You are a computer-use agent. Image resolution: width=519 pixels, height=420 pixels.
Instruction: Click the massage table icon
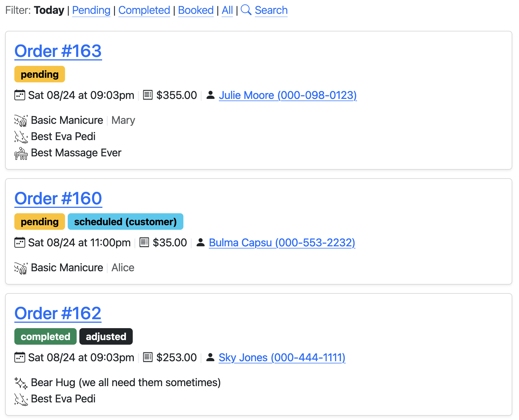click(x=21, y=153)
